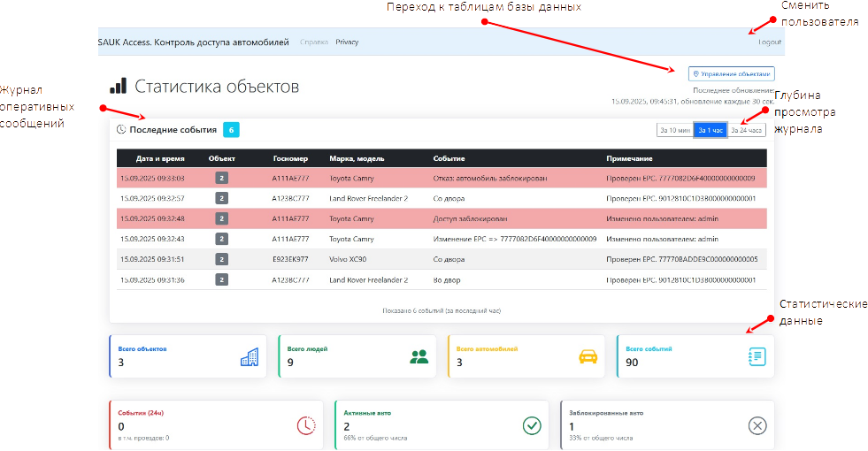Screen dimensions: 868x451
Task: Click object badge 2 in the 09:31:36 row
Action: click(x=221, y=279)
